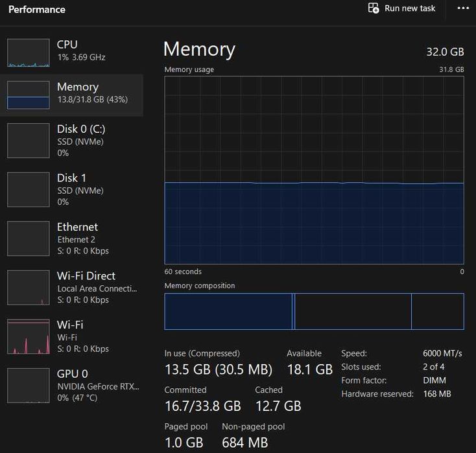Viewport: 476px width, 453px height.
Task: Open the CPU performance view
Action: [67, 45]
